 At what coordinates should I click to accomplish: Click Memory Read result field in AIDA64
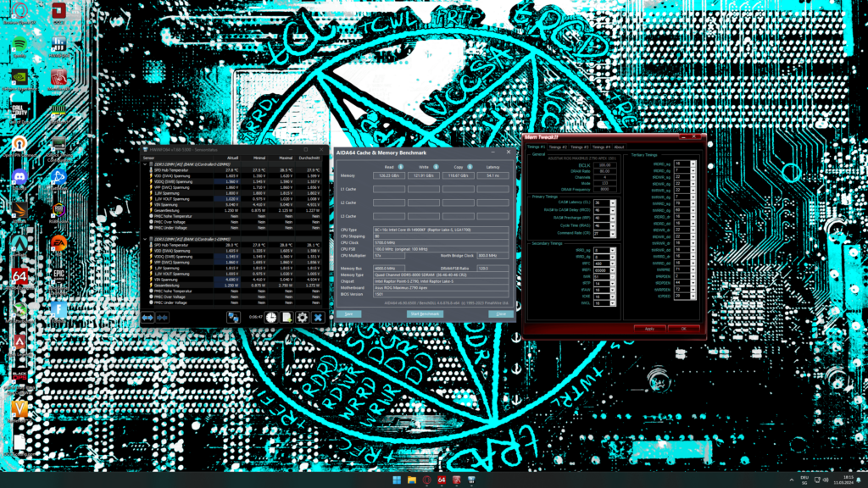click(389, 175)
